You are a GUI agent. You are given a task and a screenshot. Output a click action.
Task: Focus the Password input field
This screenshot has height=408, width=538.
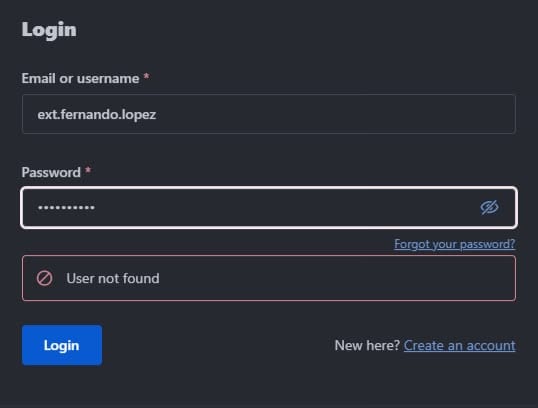(x=269, y=207)
